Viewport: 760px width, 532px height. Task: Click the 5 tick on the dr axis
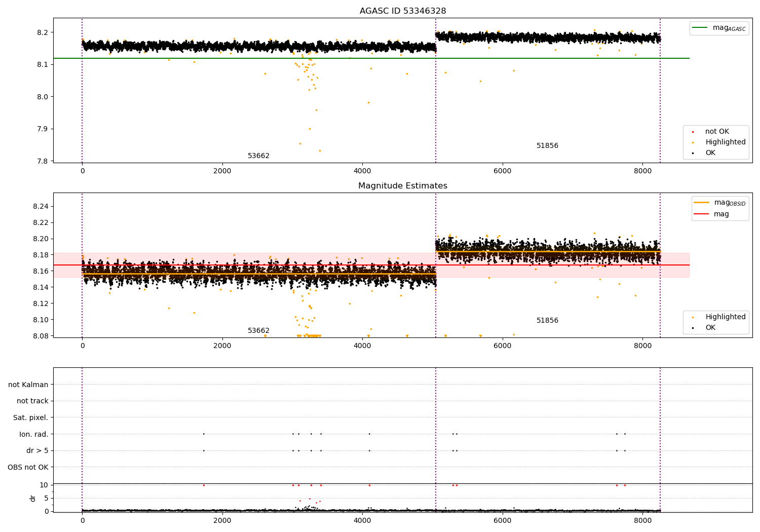pyautogui.click(x=46, y=498)
